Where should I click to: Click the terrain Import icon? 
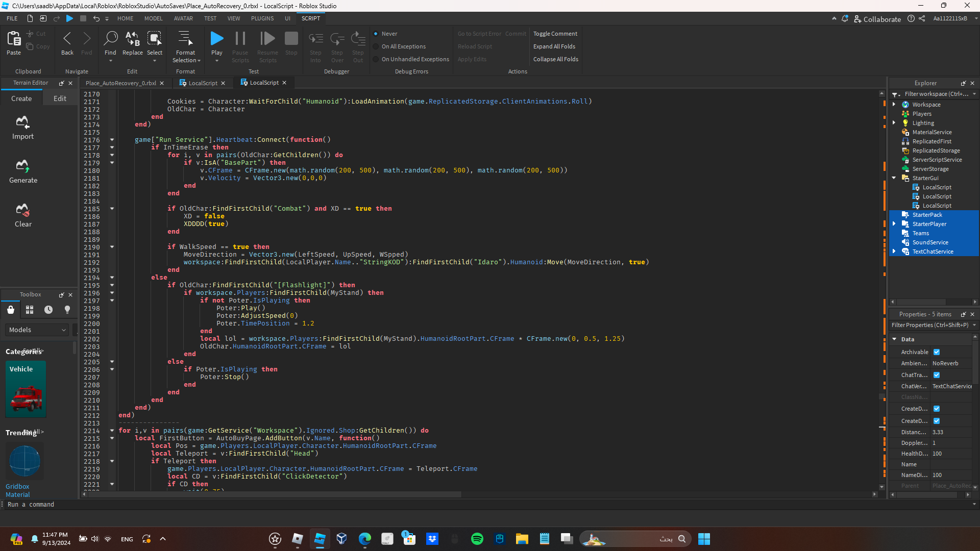tap(22, 122)
